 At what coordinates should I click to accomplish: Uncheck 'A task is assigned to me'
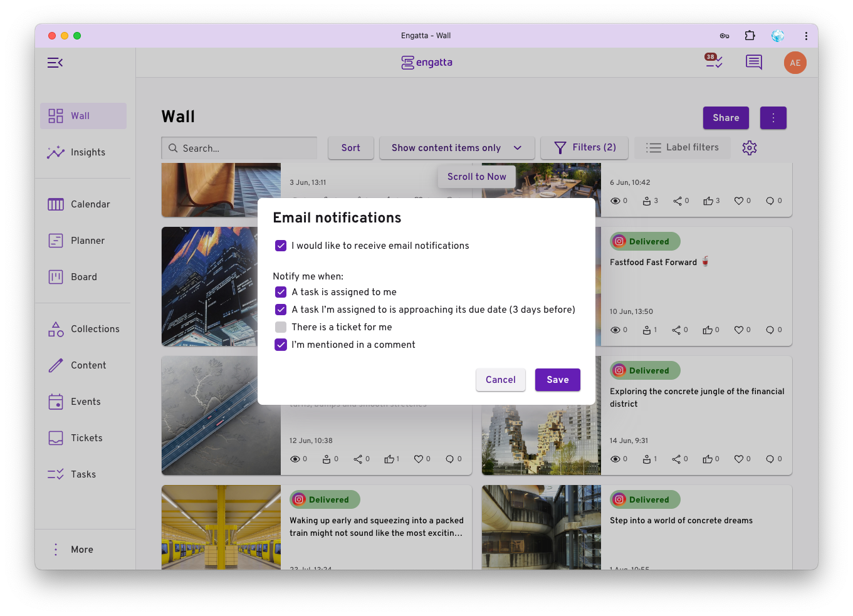pos(280,292)
